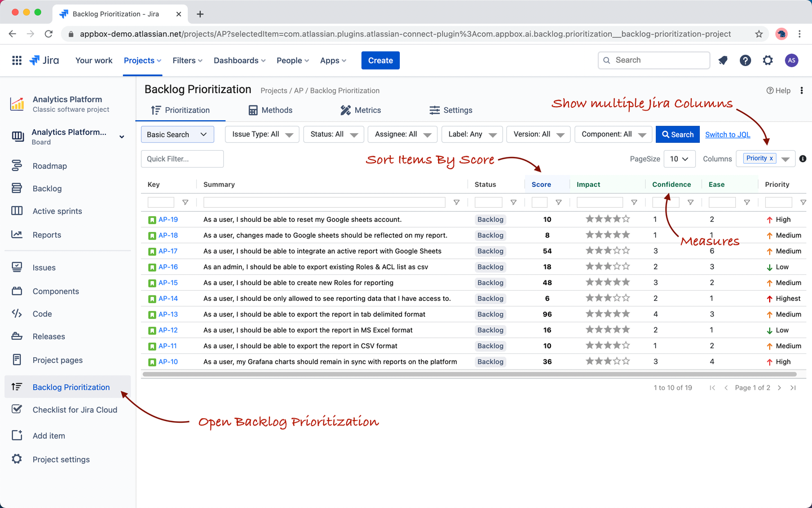Open the AS user profile avatar
The height and width of the screenshot is (508, 812).
[x=792, y=60]
